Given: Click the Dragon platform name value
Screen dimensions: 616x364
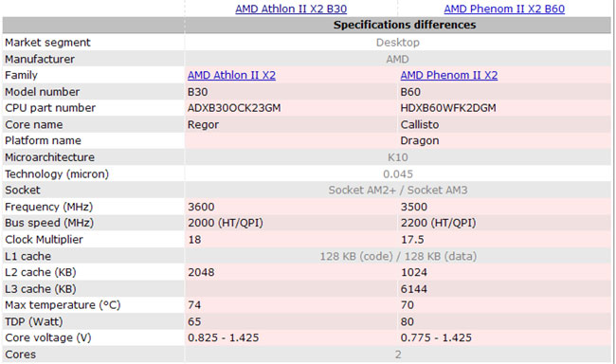Looking at the screenshot, I should coord(420,140).
